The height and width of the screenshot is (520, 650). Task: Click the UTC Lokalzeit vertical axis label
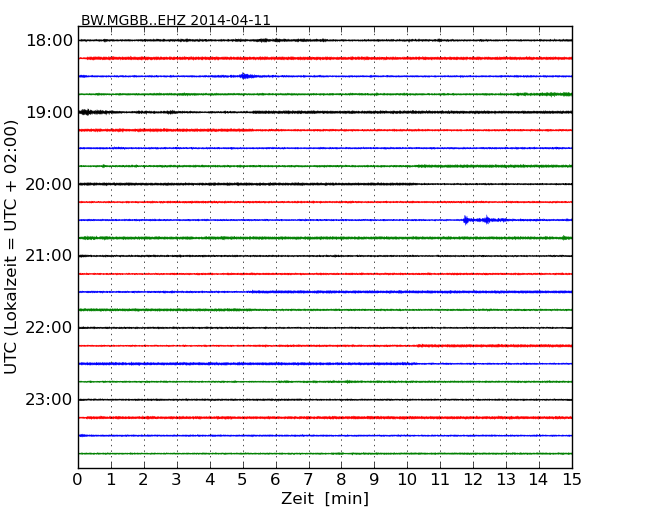point(11,247)
